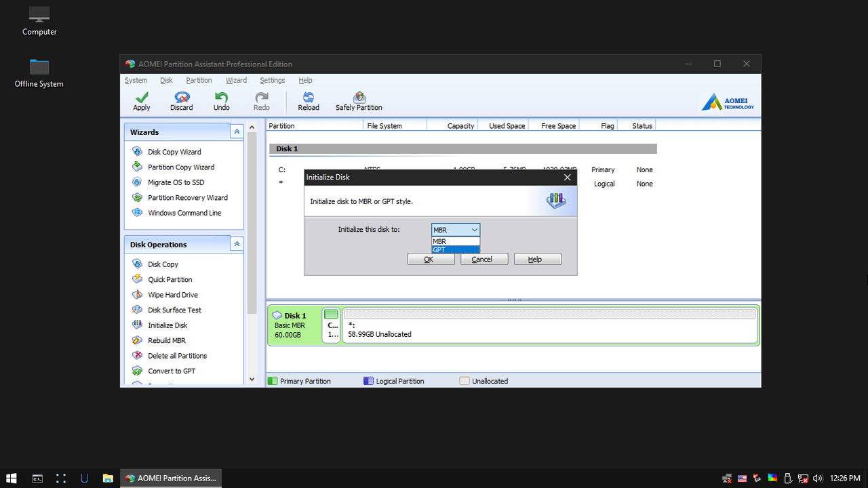Click the Used Space column header

(504, 125)
